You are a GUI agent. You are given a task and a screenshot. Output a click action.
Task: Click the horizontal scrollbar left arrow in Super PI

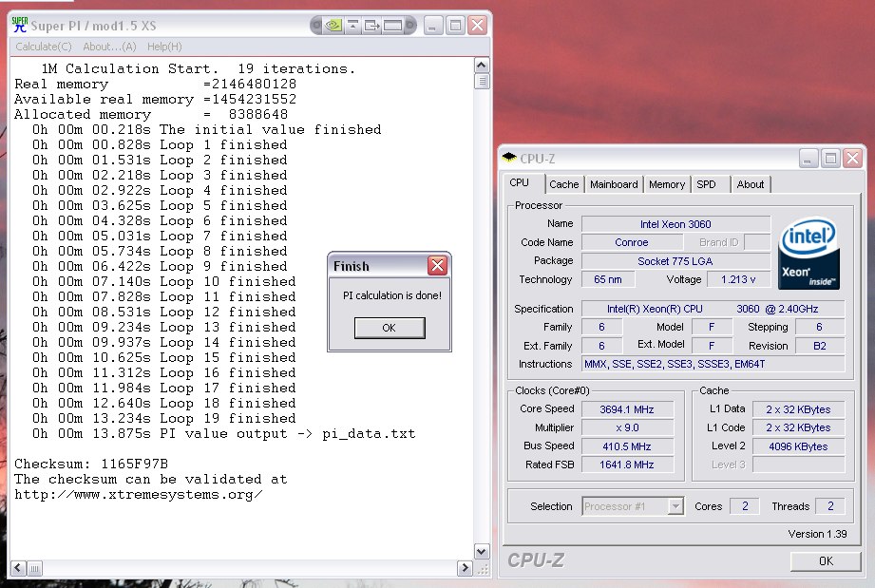pyautogui.click(x=18, y=568)
